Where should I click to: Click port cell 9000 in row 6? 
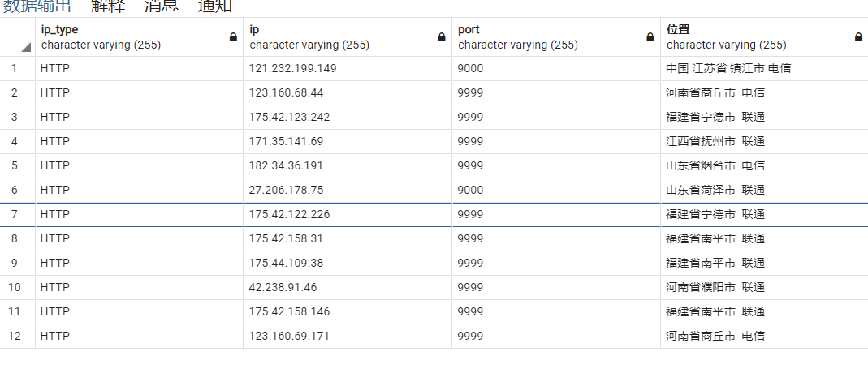pyautogui.click(x=555, y=190)
